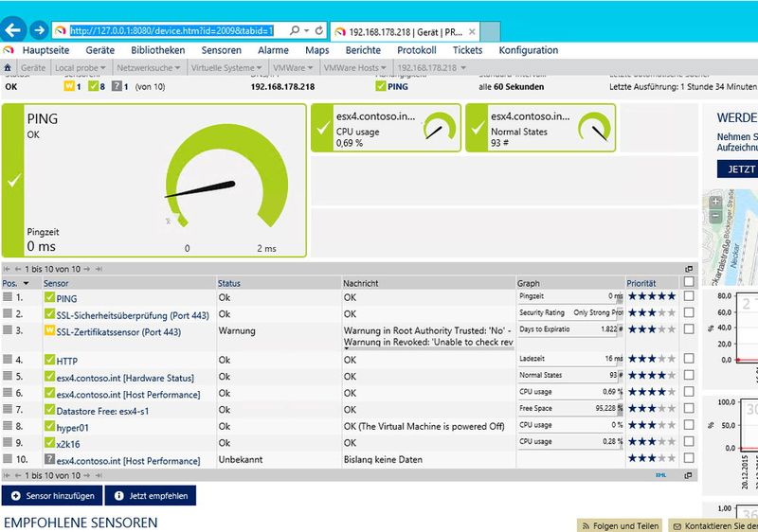Open the Sensoren menu
This screenshot has width=758, height=532.
221,50
